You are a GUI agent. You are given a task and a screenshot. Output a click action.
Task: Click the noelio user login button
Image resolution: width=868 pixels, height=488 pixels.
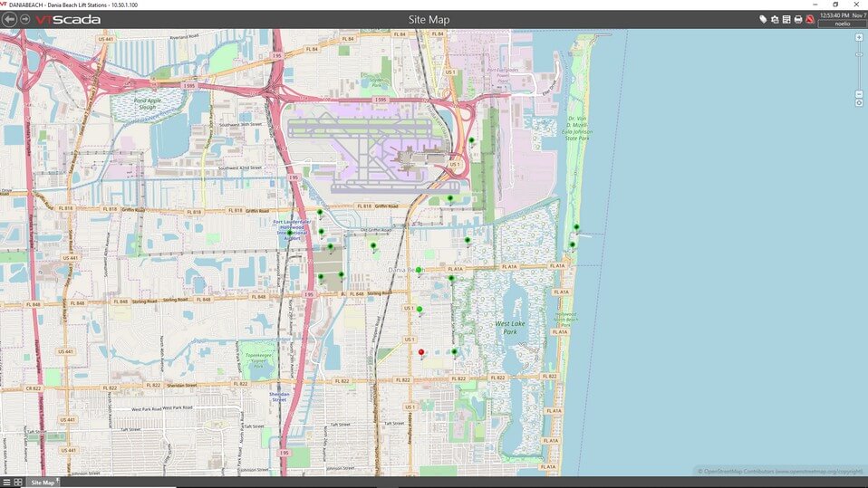click(842, 24)
